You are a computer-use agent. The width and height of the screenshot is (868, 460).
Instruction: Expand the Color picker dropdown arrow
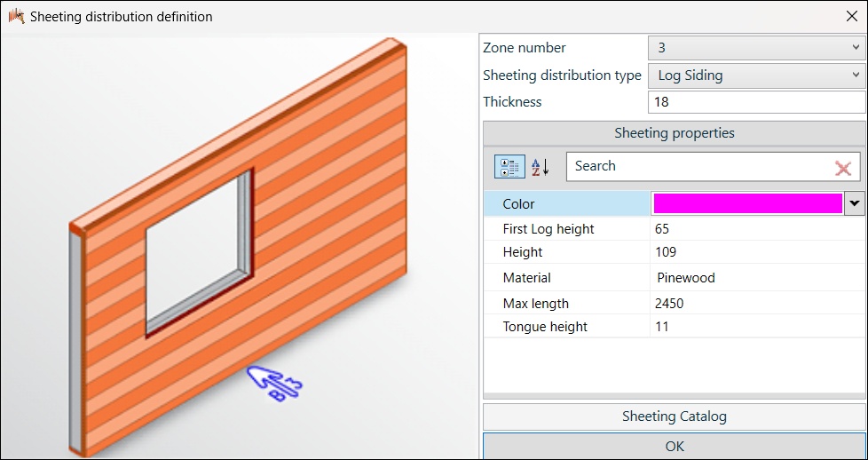[x=854, y=204]
